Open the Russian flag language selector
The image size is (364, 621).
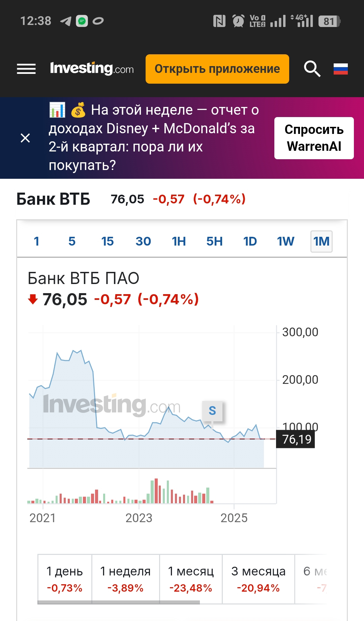(340, 69)
